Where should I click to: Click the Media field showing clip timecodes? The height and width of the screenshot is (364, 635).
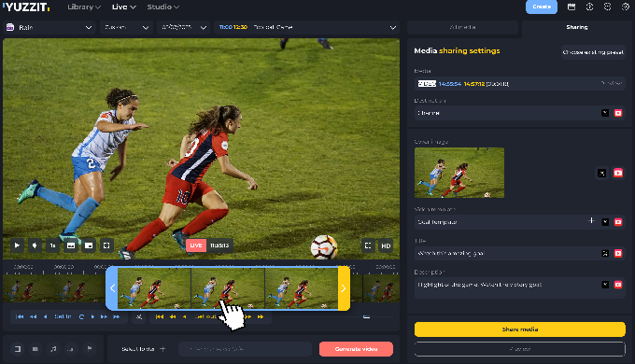(520, 84)
